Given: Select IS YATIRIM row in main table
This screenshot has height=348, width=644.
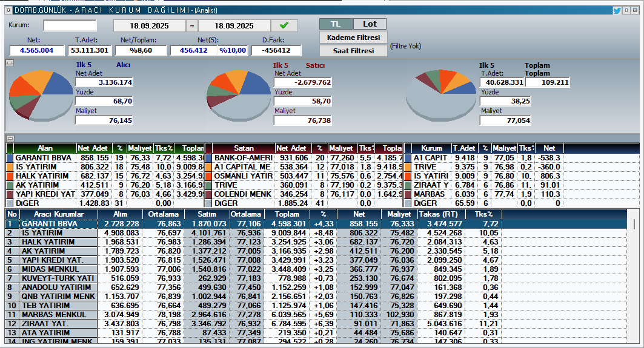Looking at the screenshot, I should tap(316, 232).
